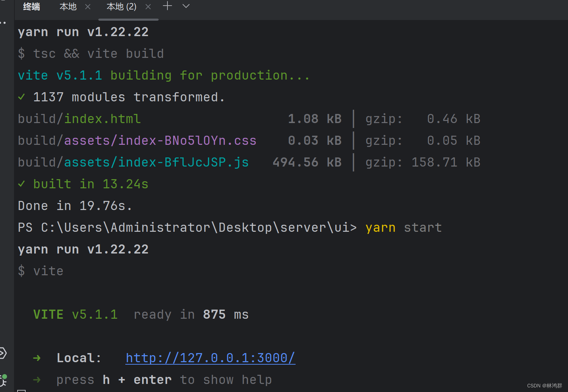
Task: Click the 'built in 13.24s' message
Action: pos(91,184)
